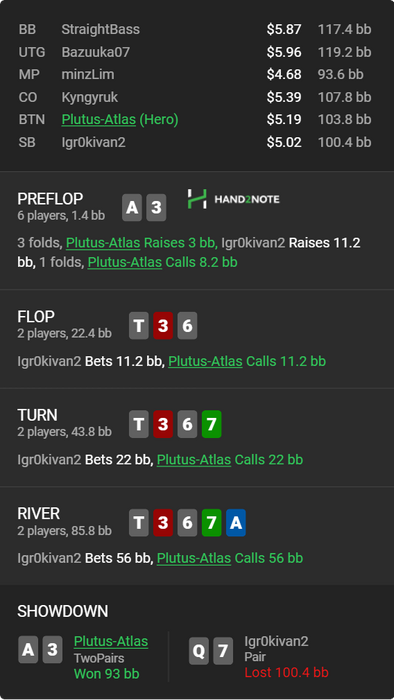
Task: Click the preflop Ace hole card
Action: pos(132,208)
